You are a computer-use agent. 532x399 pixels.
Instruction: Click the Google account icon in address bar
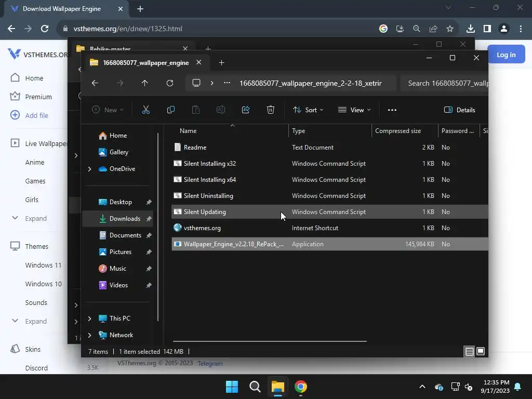coord(383,29)
